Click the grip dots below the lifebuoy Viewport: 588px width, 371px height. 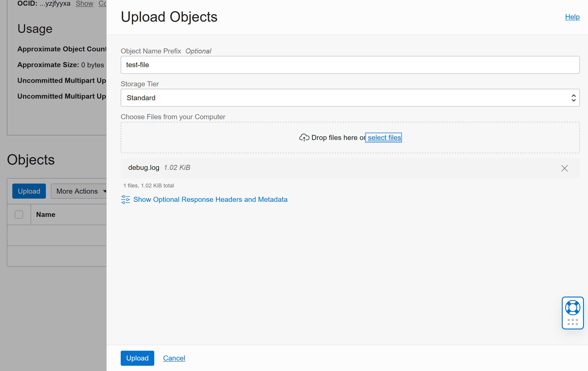[573, 322]
